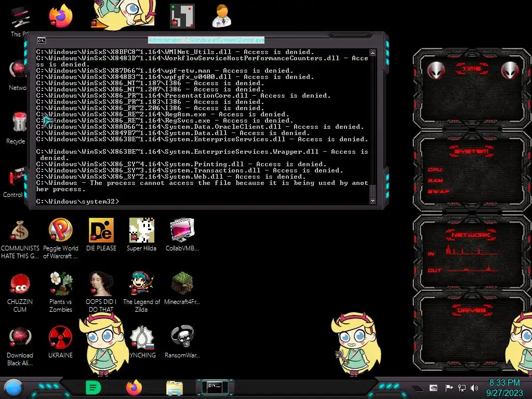Open the maze game desktop icon
Image resolution: width=532 pixels, height=399 pixels.
point(182,16)
